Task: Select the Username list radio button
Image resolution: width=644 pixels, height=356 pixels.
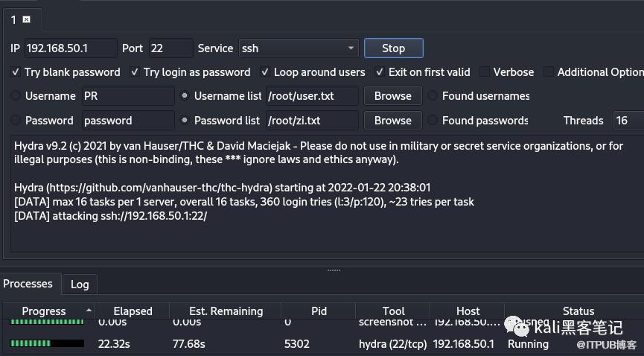Action: click(185, 96)
